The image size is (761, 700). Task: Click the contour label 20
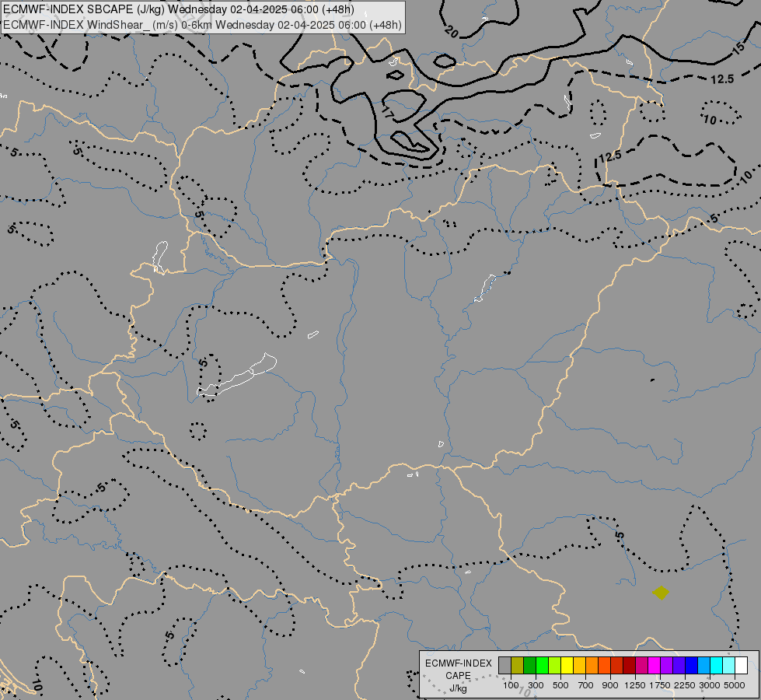tap(452, 32)
